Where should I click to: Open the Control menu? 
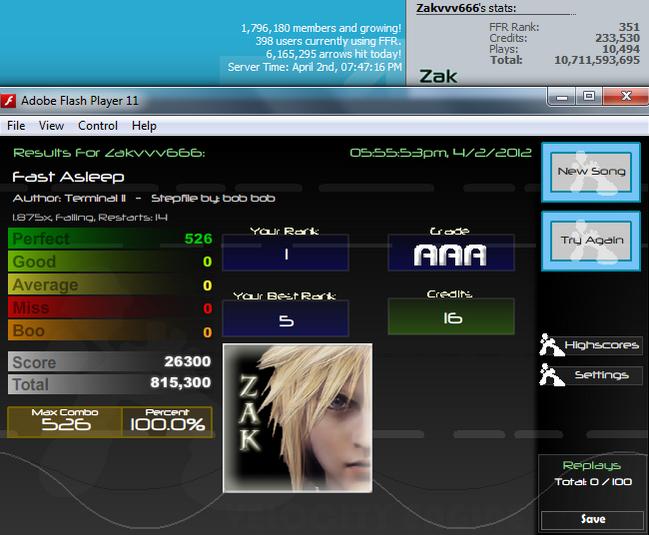(98, 125)
